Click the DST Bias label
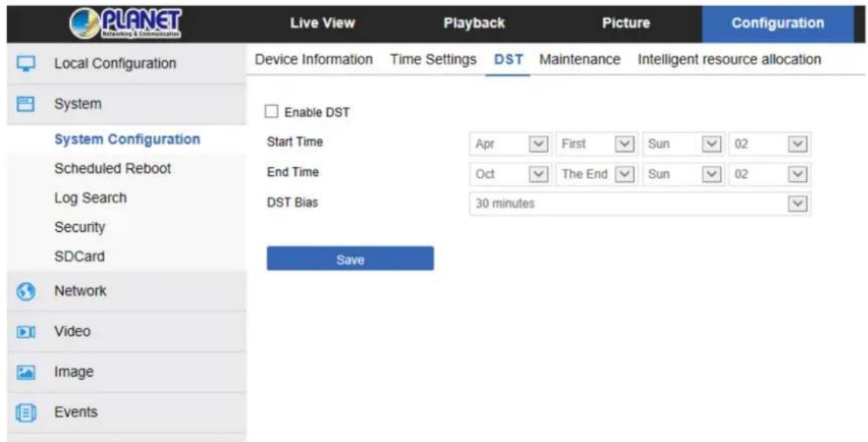Image resolution: width=868 pixels, height=442 pixels. [x=292, y=203]
